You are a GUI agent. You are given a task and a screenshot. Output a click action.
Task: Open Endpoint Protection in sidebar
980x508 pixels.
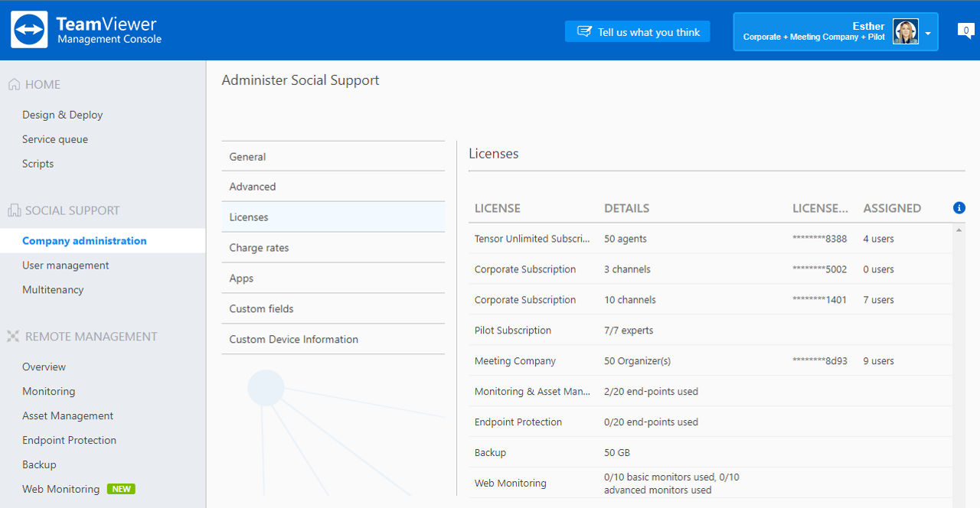click(69, 441)
